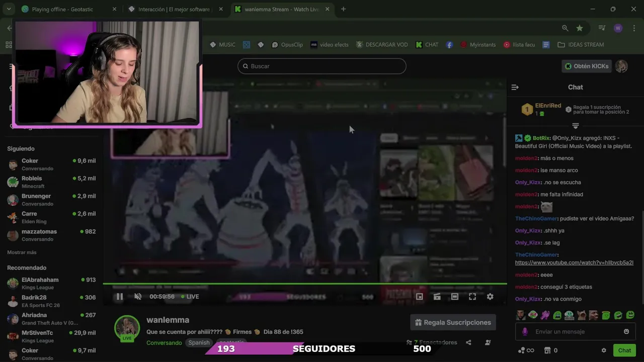Screen dimensions: 644x362
Task: Open the YouTube link posted by TheChinoGamer
Action: 574,262
